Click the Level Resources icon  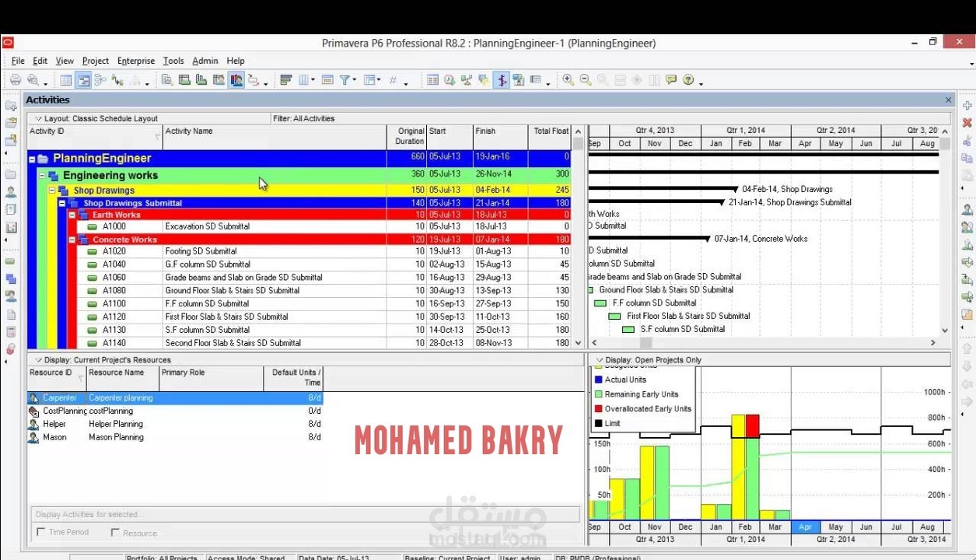(467, 79)
